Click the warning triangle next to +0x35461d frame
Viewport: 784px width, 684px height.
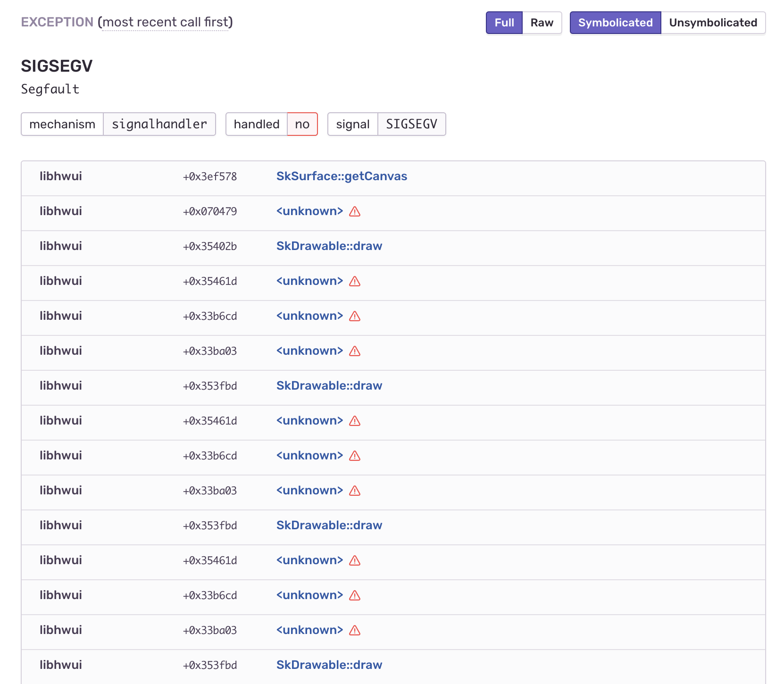354,281
